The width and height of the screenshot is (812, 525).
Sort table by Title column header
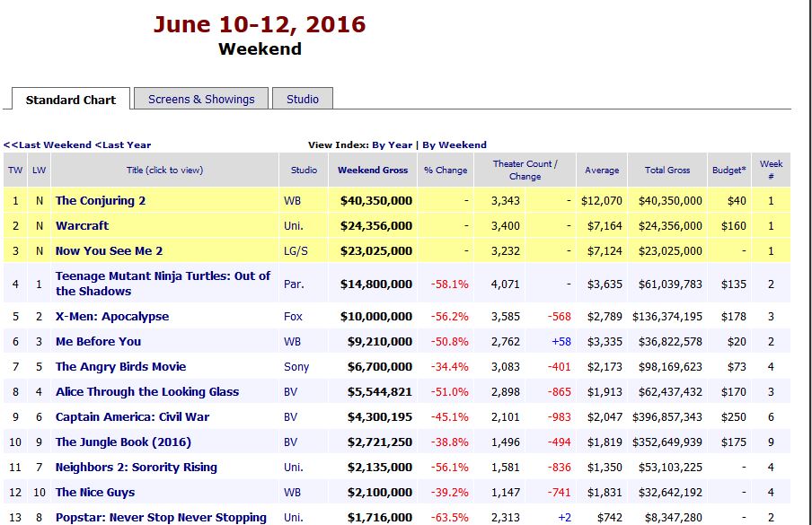164,171
